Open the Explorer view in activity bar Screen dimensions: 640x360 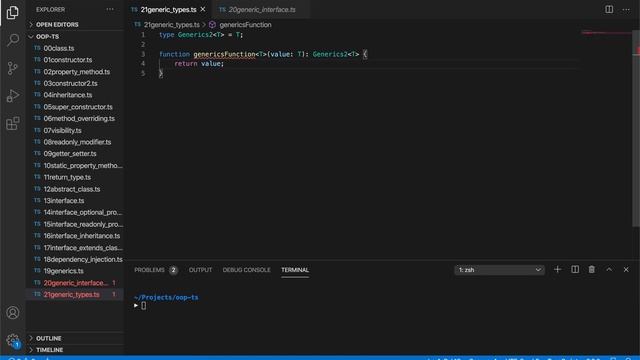(13, 13)
